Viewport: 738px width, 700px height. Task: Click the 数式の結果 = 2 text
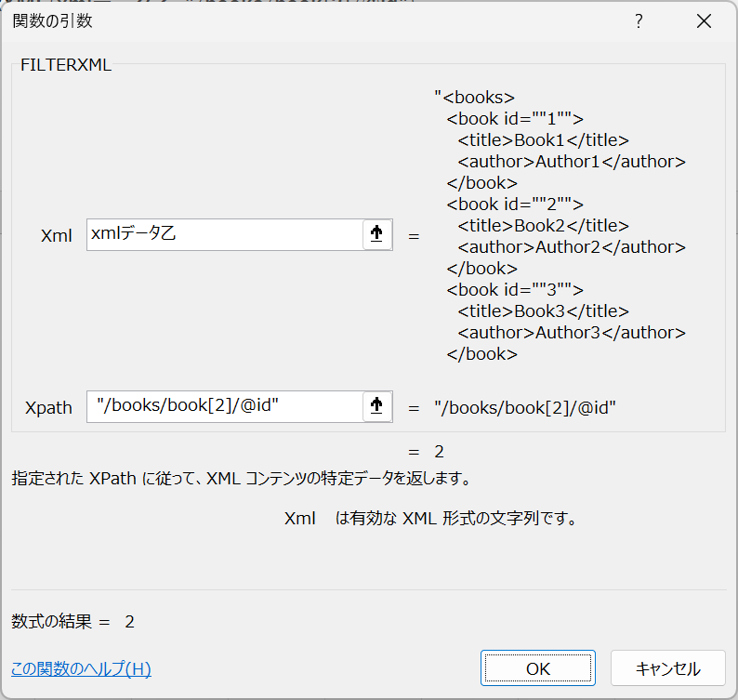click(72, 621)
